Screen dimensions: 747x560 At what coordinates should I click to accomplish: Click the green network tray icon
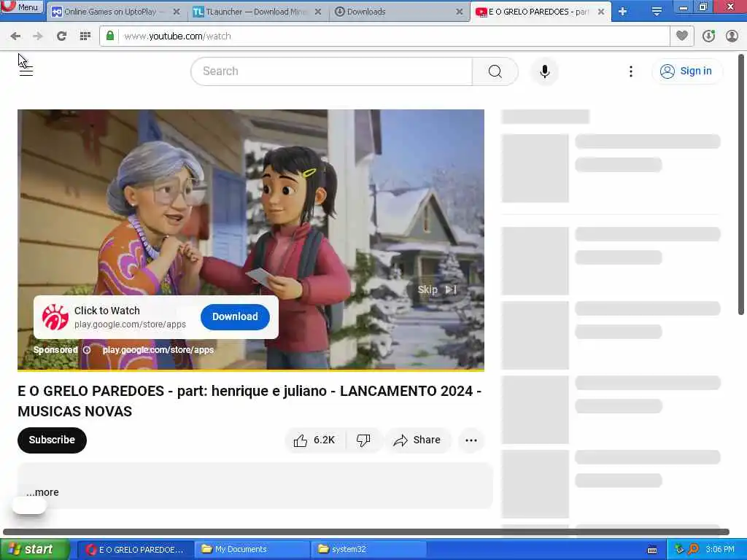pyautogui.click(x=679, y=549)
